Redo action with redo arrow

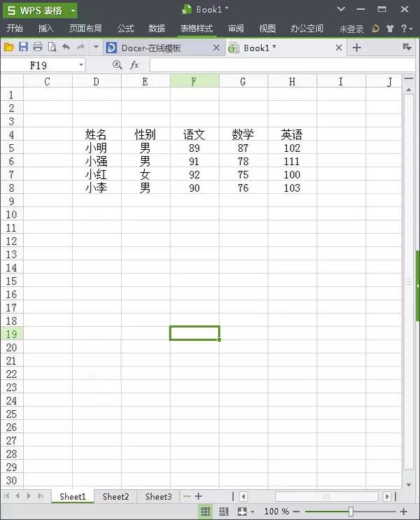80,47
